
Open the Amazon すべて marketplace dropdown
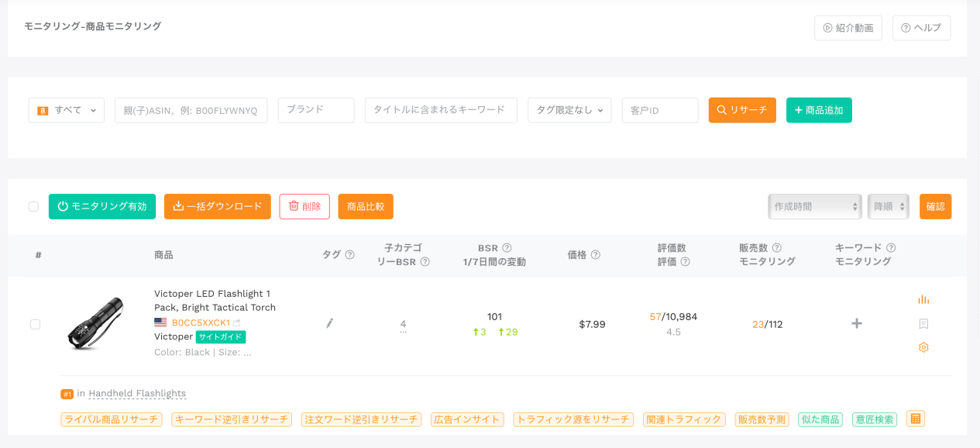click(x=67, y=110)
